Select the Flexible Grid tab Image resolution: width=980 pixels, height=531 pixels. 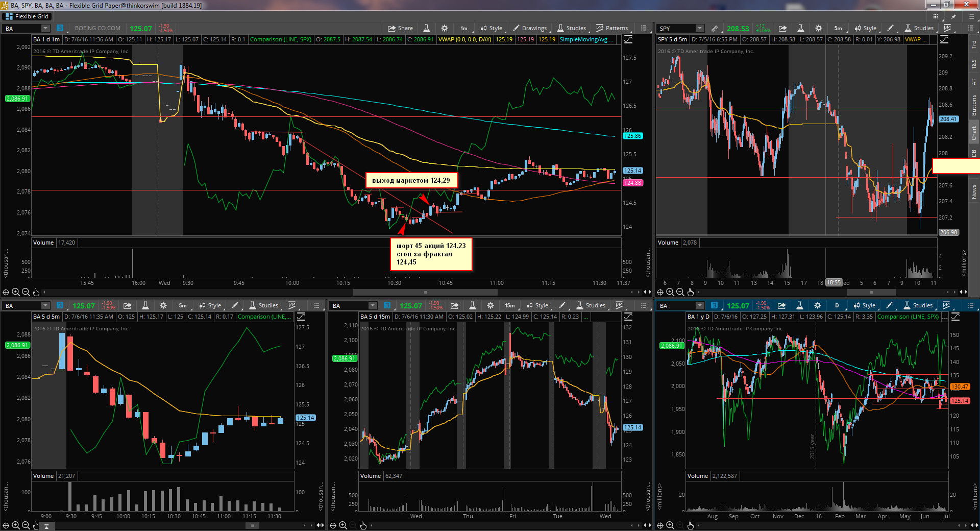coord(27,16)
